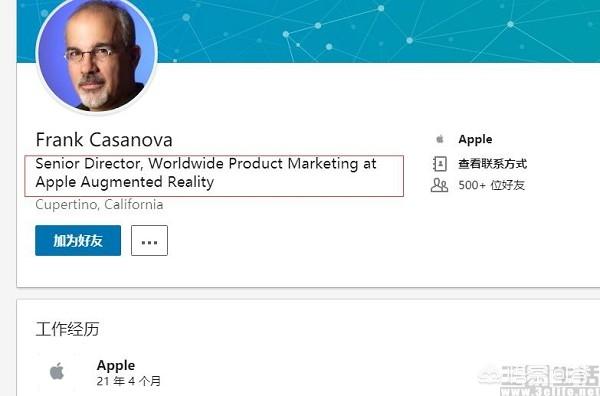Click the Apple Augmented Reality headline line

(125, 182)
